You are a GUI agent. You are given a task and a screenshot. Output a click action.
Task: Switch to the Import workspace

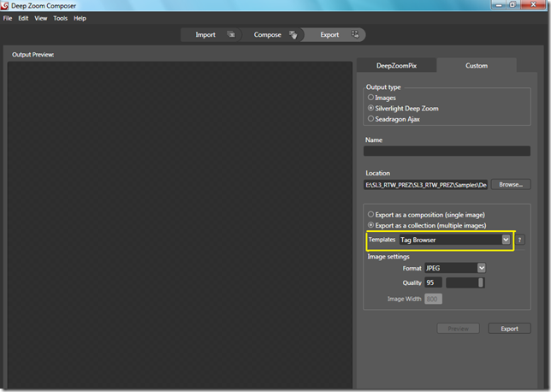pos(211,34)
